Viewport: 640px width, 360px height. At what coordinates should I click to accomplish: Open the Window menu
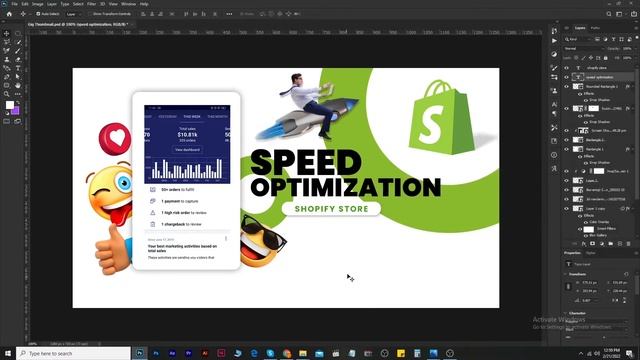click(128, 4)
